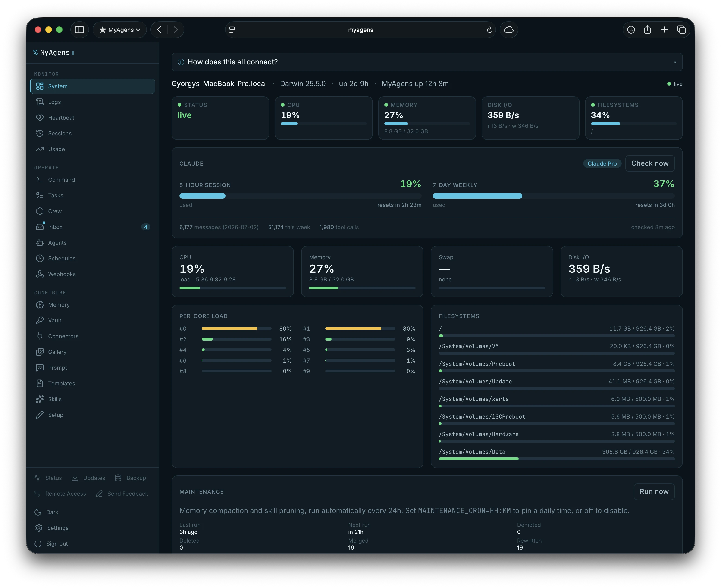Click the /System/Volumes/Data usage bar

(x=556, y=459)
